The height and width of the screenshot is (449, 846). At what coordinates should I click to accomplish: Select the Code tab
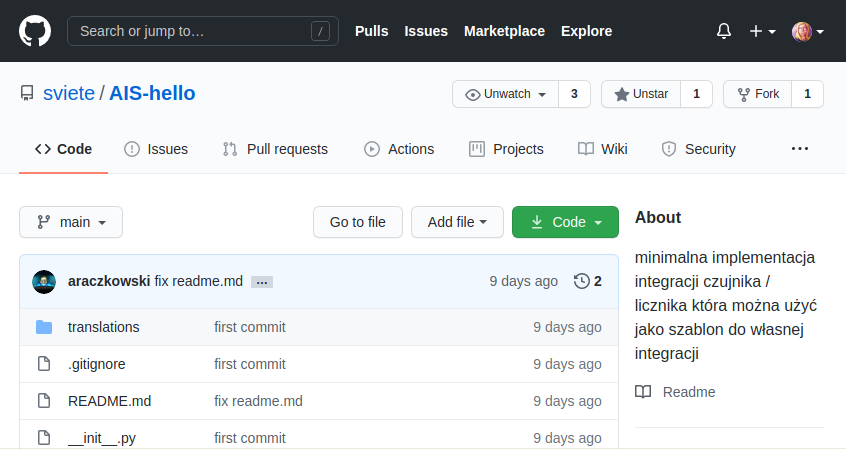tap(64, 149)
